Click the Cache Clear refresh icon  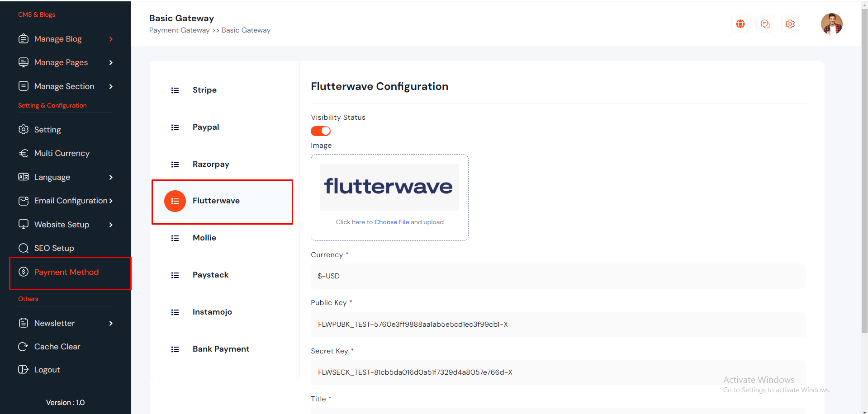point(23,347)
